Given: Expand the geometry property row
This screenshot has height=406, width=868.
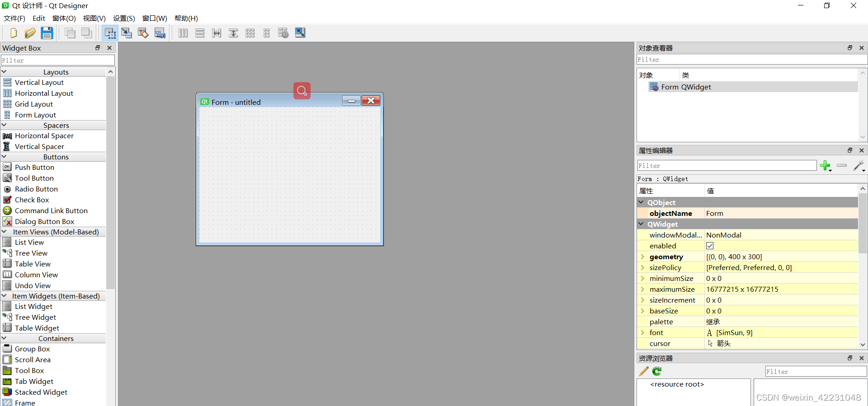Looking at the screenshot, I should point(642,257).
